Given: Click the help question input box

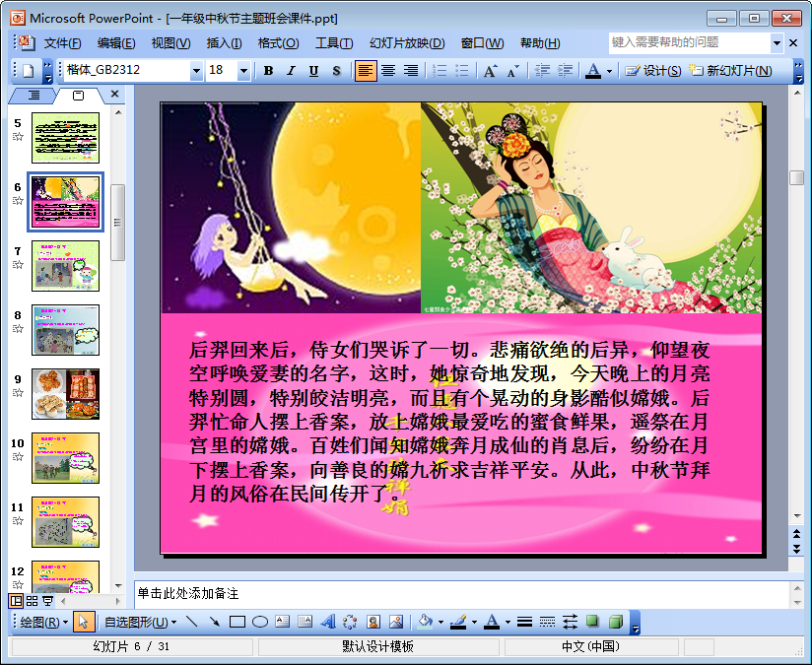Looking at the screenshot, I should pos(689,42).
